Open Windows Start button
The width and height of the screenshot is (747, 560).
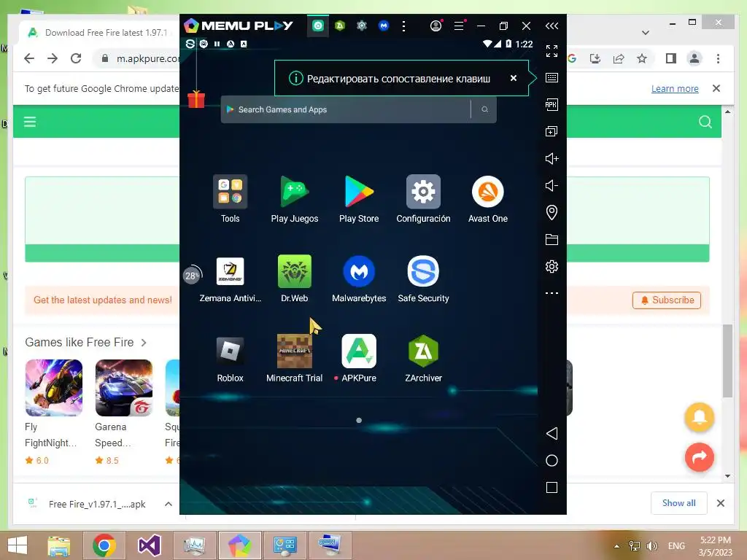coord(18,545)
